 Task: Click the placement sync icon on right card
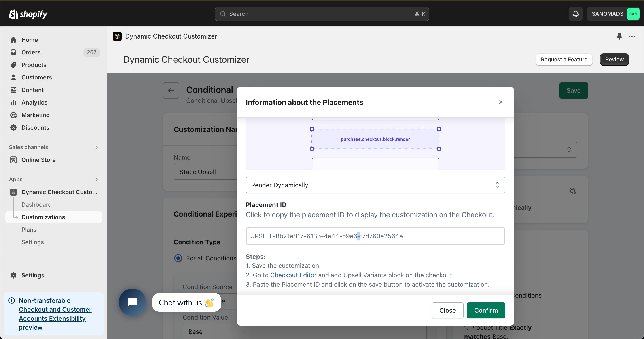(572, 191)
